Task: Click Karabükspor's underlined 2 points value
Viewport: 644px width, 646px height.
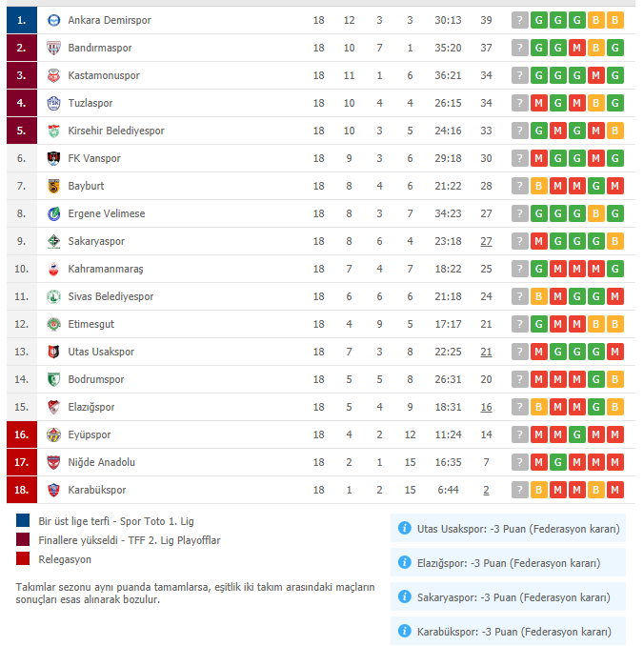Action: [x=486, y=490]
